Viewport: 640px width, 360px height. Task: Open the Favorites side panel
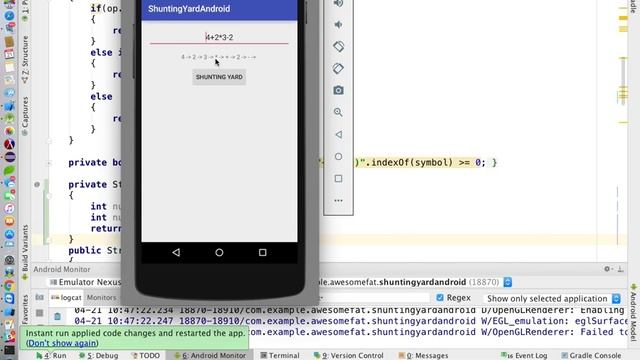point(25,309)
